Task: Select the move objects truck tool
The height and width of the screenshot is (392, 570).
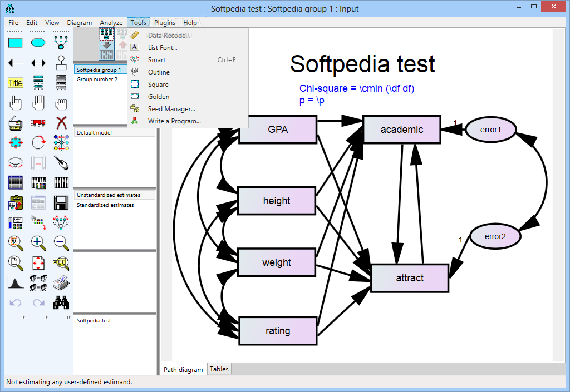Action: tap(38, 123)
